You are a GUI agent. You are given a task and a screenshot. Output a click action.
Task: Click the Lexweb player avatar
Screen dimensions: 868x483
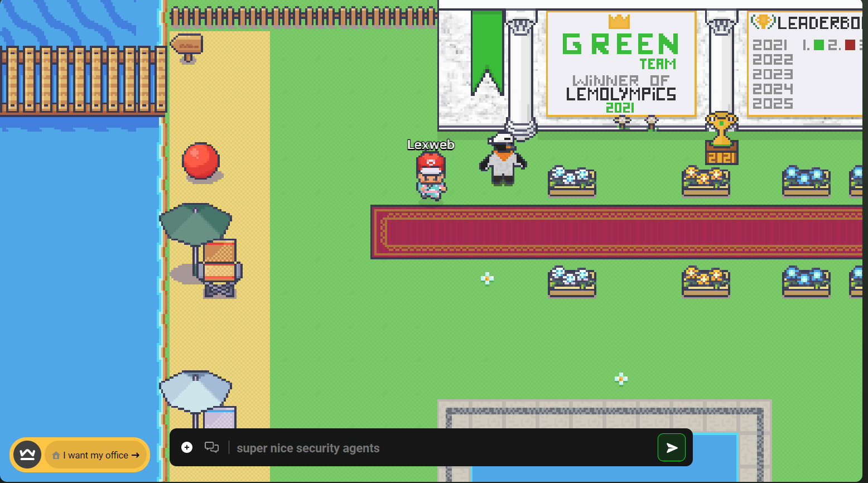point(431,177)
